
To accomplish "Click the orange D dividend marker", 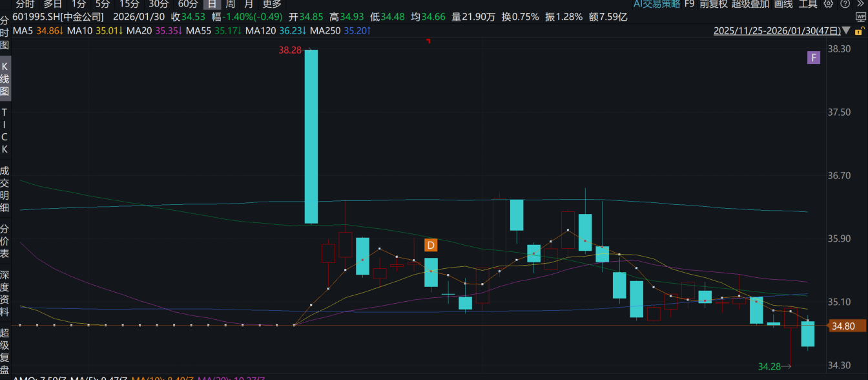I will [x=431, y=245].
